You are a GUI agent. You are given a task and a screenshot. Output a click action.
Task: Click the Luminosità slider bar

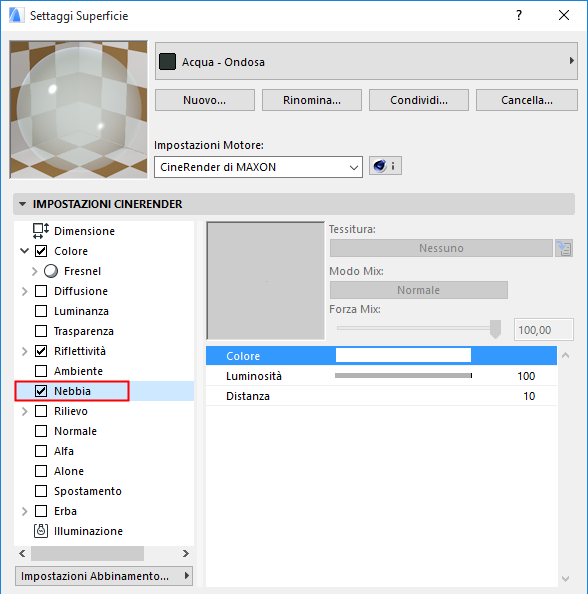click(403, 375)
